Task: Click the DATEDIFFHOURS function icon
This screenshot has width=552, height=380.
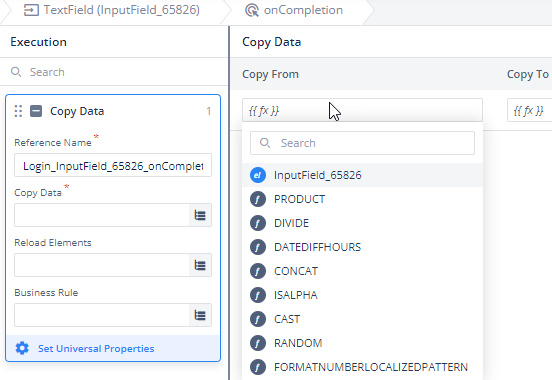Action: tap(258, 247)
